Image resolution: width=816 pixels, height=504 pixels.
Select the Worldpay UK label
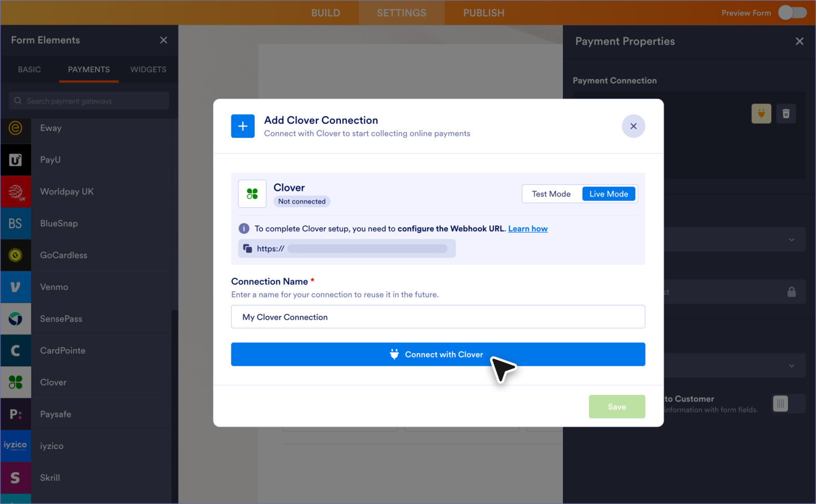tap(67, 192)
